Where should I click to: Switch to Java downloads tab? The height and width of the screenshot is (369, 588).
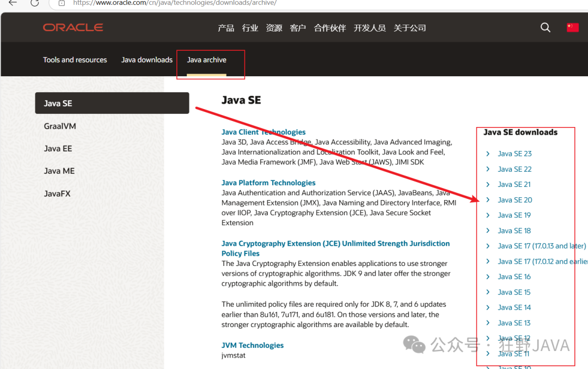(x=146, y=60)
